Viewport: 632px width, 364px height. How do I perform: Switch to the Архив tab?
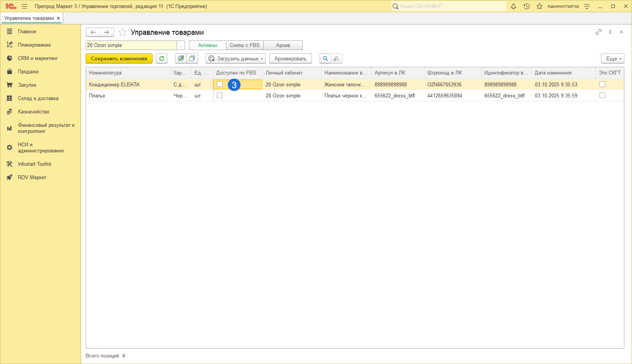pyautogui.click(x=283, y=45)
